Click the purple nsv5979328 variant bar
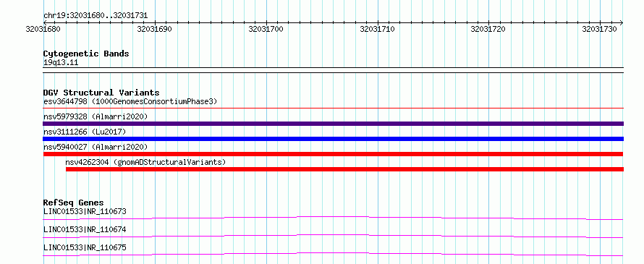 [x=333, y=124]
